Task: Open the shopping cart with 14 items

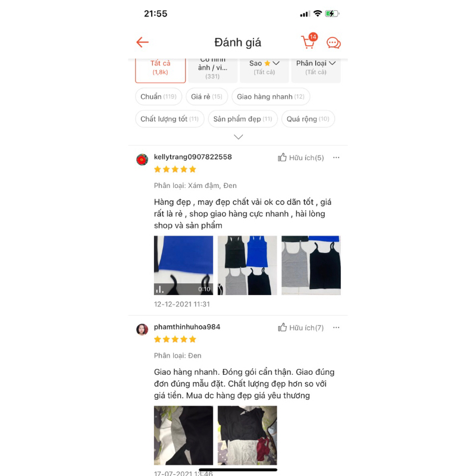Action: [309, 41]
